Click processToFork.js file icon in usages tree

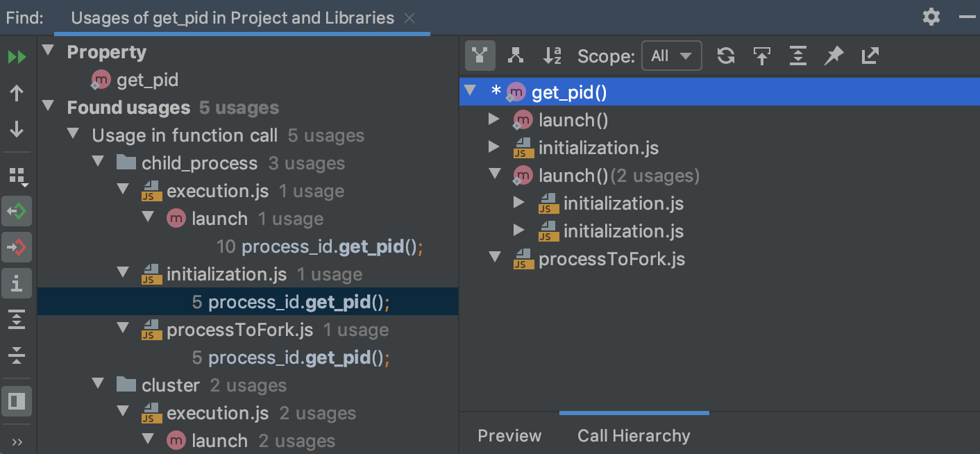click(x=152, y=330)
